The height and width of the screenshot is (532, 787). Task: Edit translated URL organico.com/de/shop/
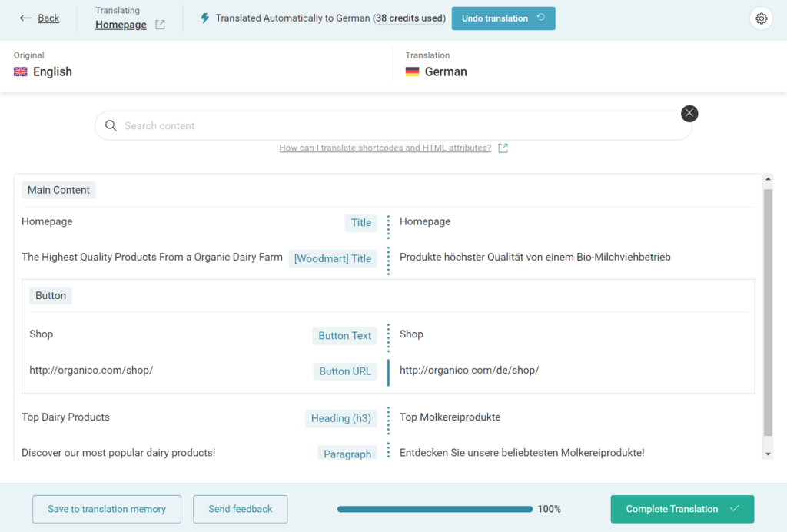(470, 371)
